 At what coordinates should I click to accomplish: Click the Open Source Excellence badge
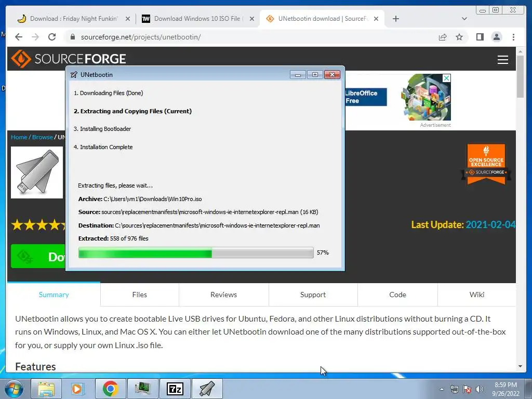pyautogui.click(x=486, y=164)
